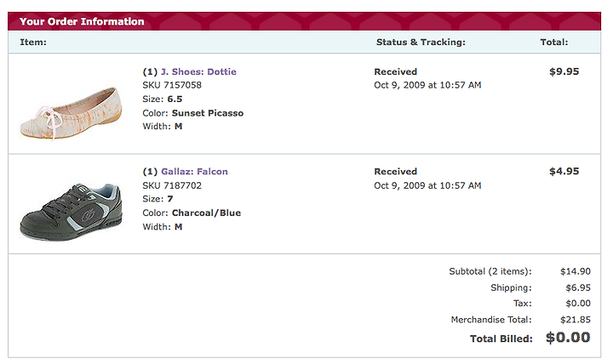
Task: Click SKU 7187702 text
Action: pos(172,185)
